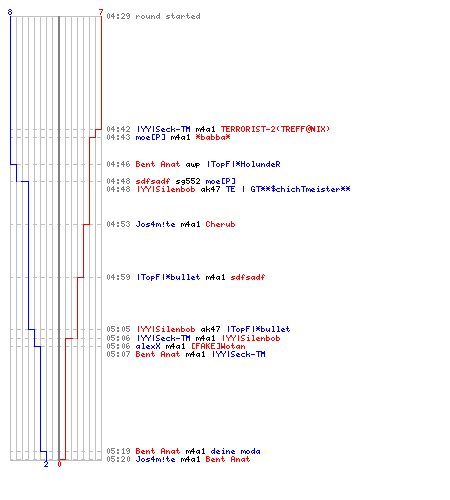Click alexX in the 05:06 kill row
The image size is (450, 500).
pos(148,346)
